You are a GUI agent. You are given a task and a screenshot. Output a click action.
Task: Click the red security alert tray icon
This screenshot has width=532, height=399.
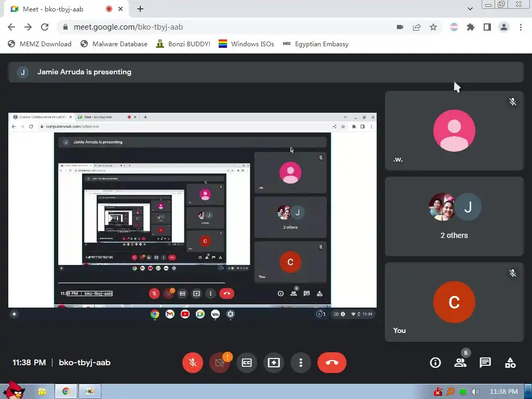click(438, 392)
